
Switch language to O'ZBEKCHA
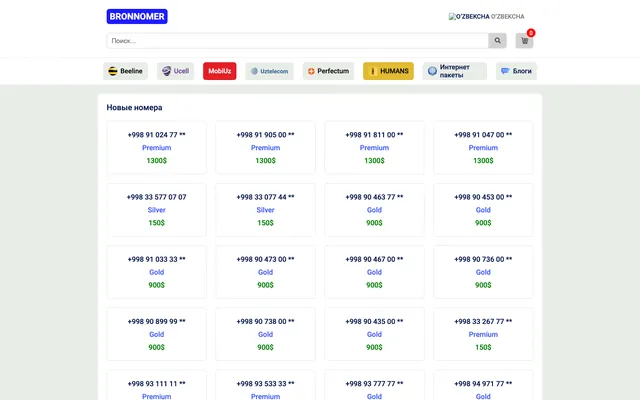point(487,17)
